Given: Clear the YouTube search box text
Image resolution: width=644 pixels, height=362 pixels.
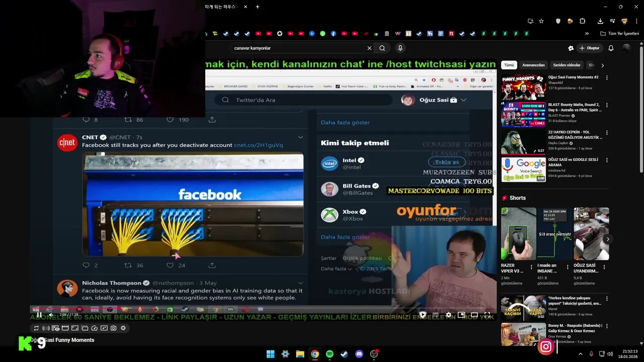Looking at the screenshot, I should (x=369, y=48).
